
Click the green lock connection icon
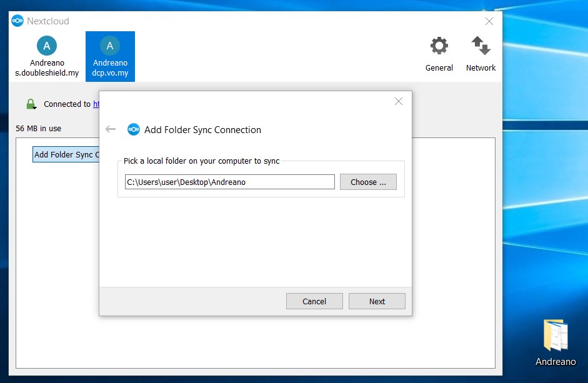point(31,104)
